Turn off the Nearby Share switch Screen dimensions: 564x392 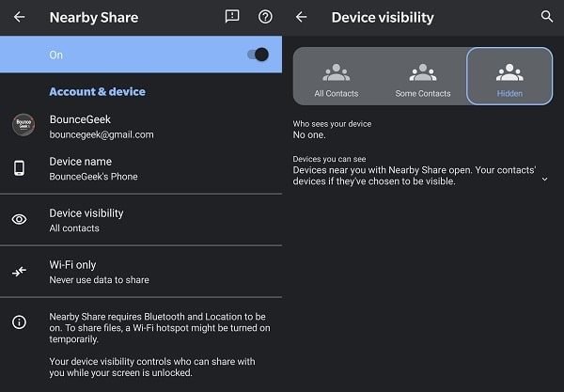click(x=258, y=55)
